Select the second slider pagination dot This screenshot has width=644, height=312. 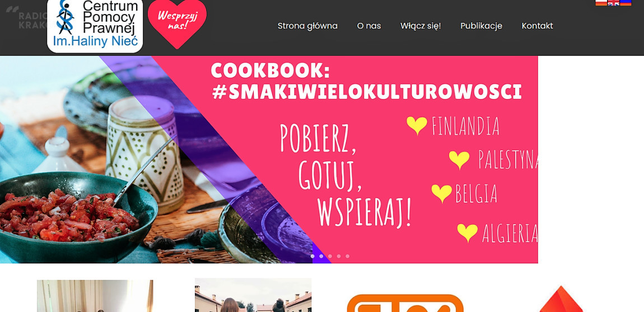coord(321,256)
